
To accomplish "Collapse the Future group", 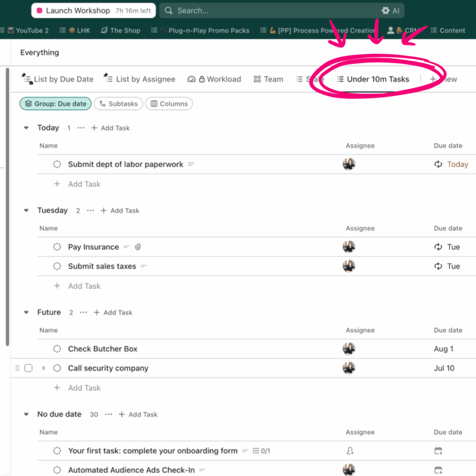I will click(x=26, y=312).
